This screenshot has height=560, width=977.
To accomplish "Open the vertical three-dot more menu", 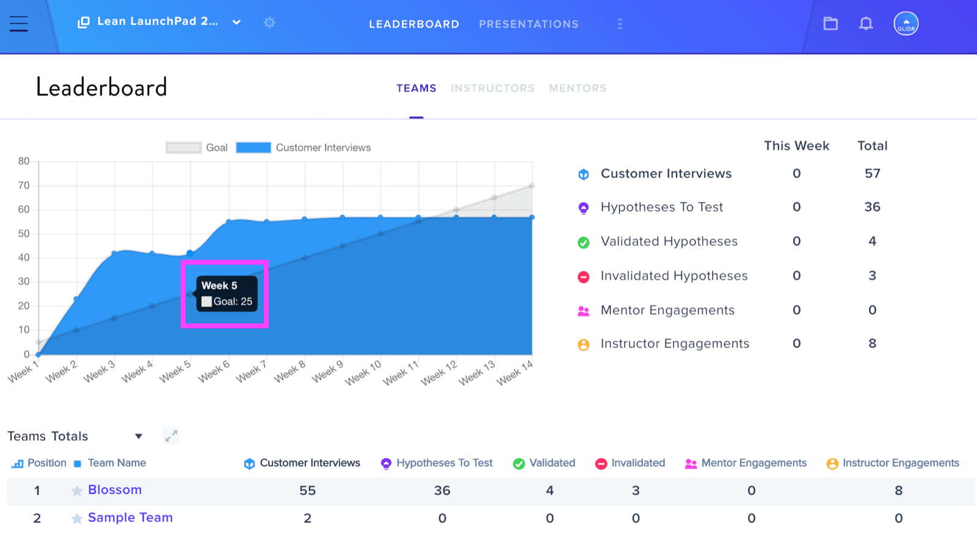I will pyautogui.click(x=620, y=24).
